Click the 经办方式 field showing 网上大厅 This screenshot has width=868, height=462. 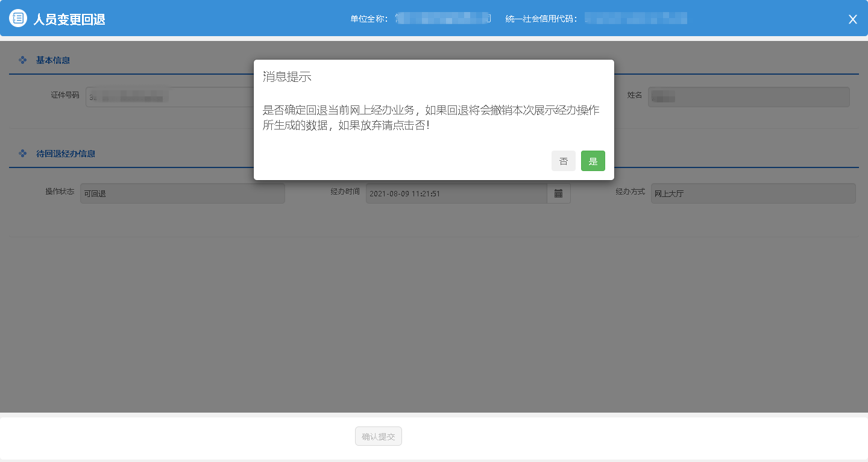click(752, 193)
